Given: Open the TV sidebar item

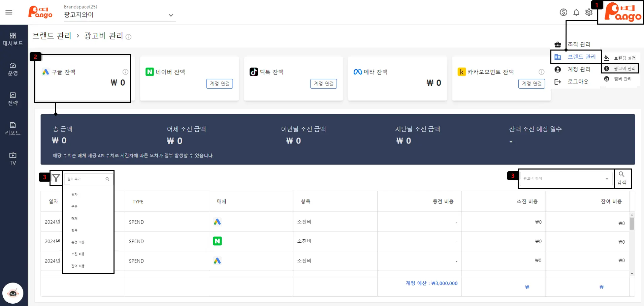Looking at the screenshot, I should tap(13, 158).
